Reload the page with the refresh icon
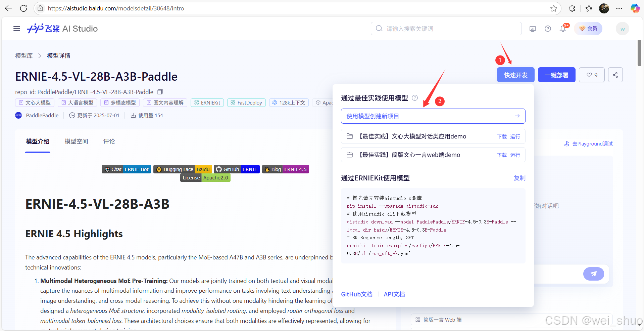 coord(23,8)
